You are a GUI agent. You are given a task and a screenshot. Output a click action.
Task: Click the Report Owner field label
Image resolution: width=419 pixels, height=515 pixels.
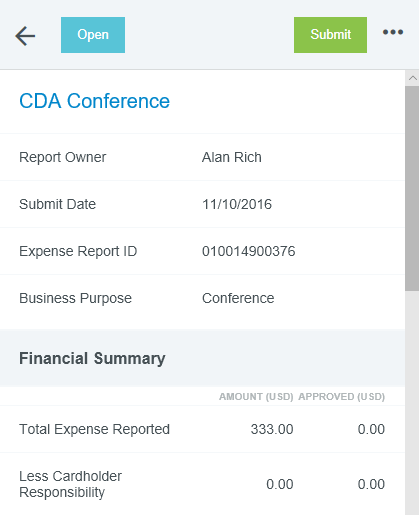click(63, 157)
